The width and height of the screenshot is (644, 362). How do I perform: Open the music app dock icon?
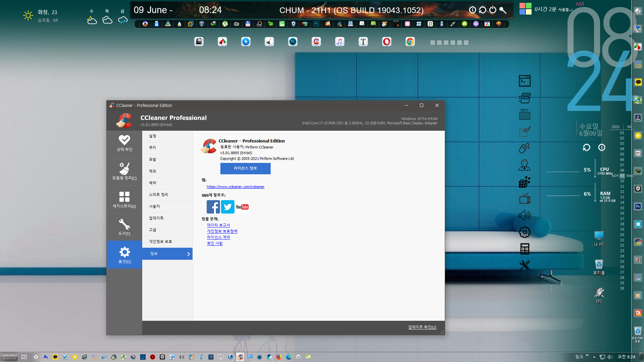[340, 42]
